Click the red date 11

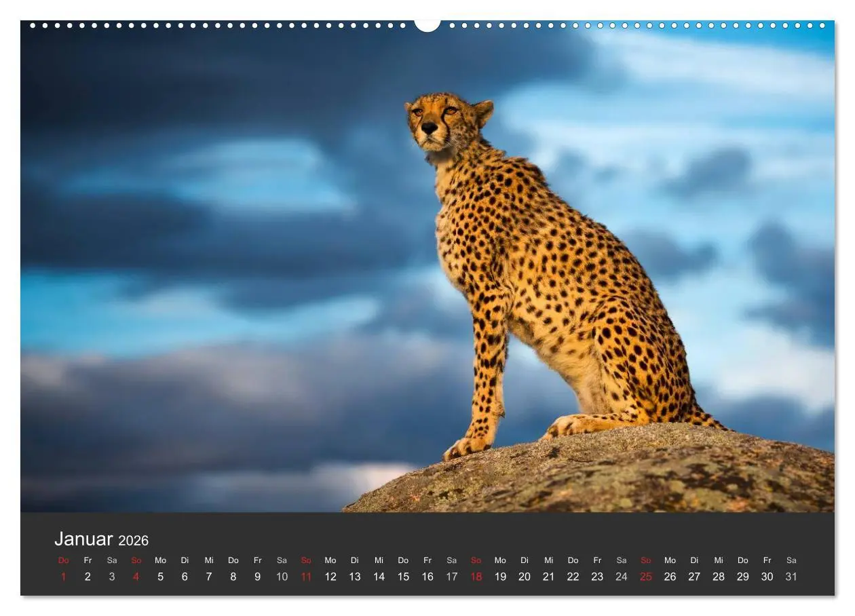pos(305,576)
